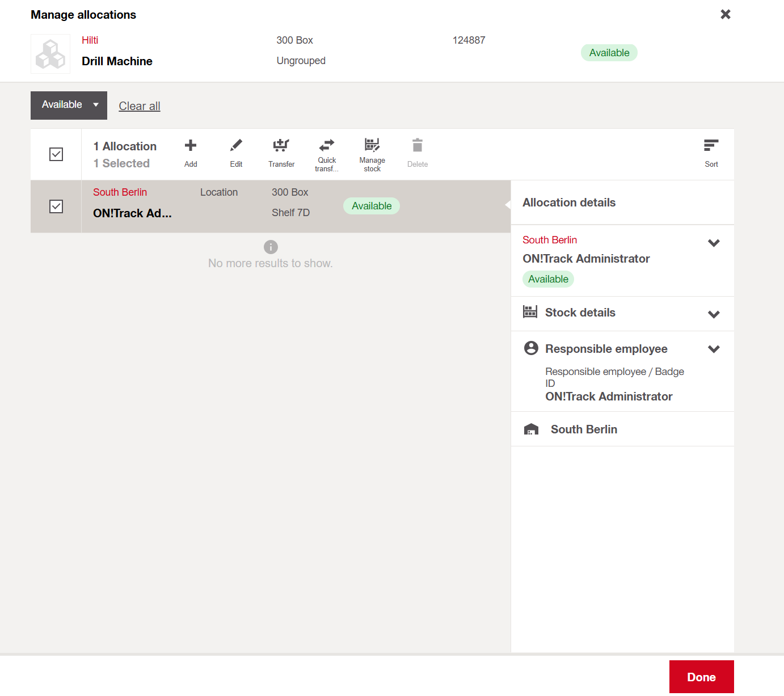Click the Drill Machine product thumbnail
The image size is (784, 696).
click(50, 54)
